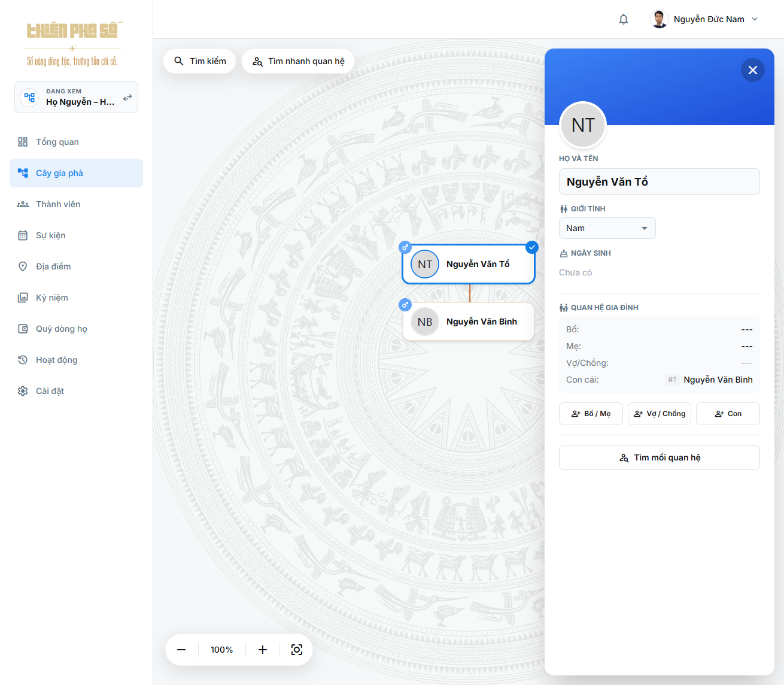This screenshot has width=784, height=685.
Task: Click the Tìm kiếm search button
Action: 200,61
